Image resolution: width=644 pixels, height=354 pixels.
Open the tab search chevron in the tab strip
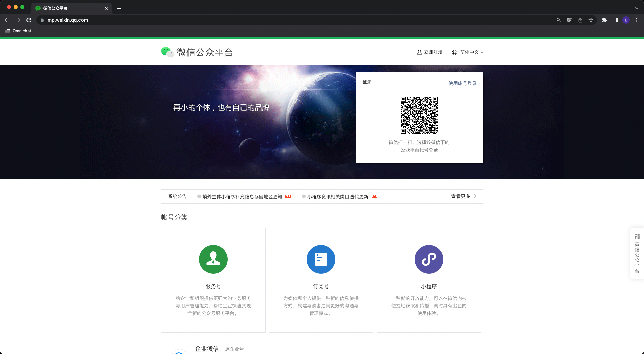point(636,8)
